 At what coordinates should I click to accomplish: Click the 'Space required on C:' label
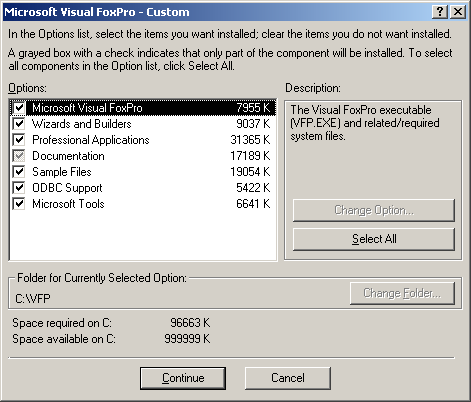[62, 323]
